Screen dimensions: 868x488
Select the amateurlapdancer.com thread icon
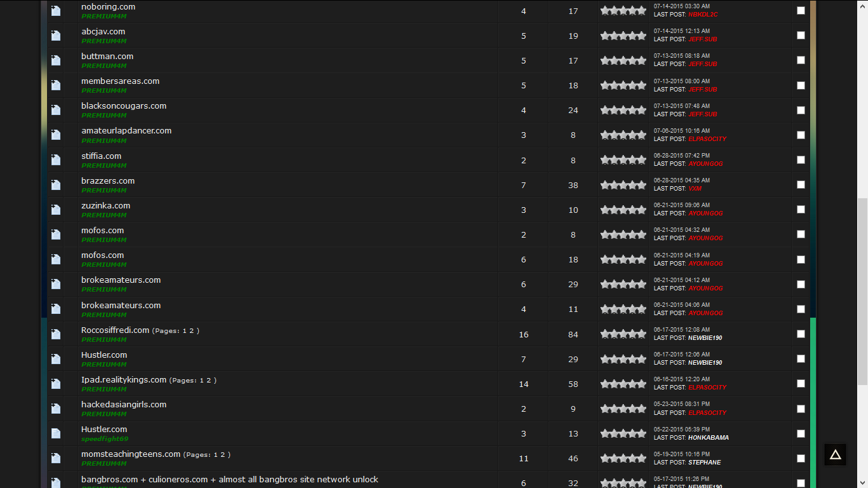point(56,135)
